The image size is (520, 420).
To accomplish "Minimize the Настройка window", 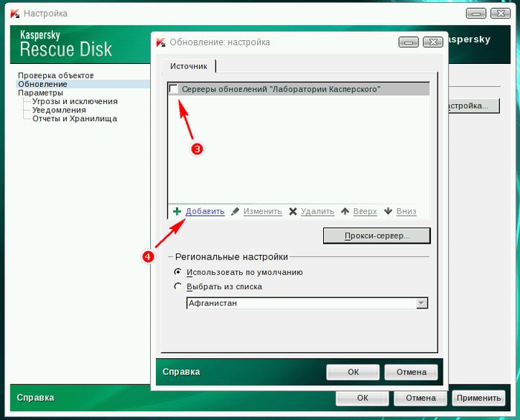I will pos(476,13).
